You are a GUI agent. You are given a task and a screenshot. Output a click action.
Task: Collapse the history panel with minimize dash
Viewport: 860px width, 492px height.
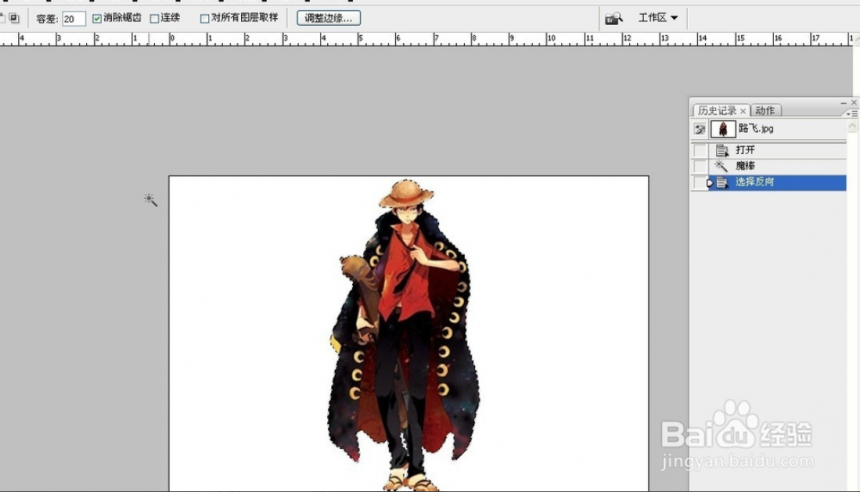pyautogui.click(x=844, y=103)
